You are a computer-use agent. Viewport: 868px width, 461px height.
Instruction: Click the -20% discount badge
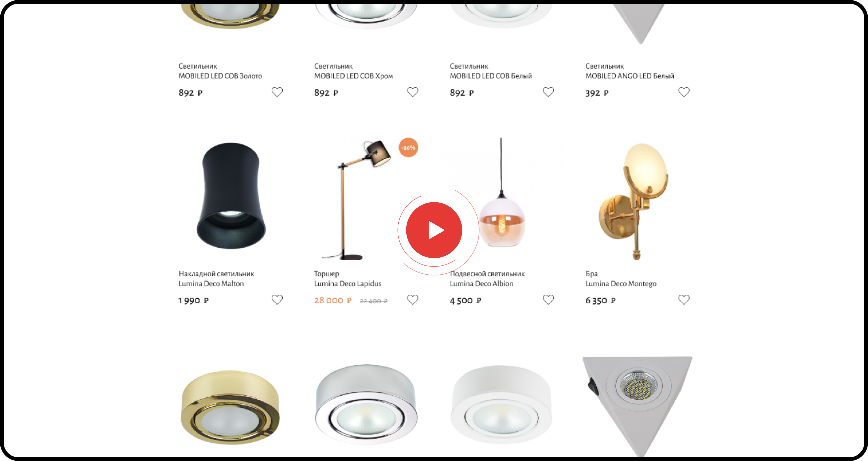[408, 148]
